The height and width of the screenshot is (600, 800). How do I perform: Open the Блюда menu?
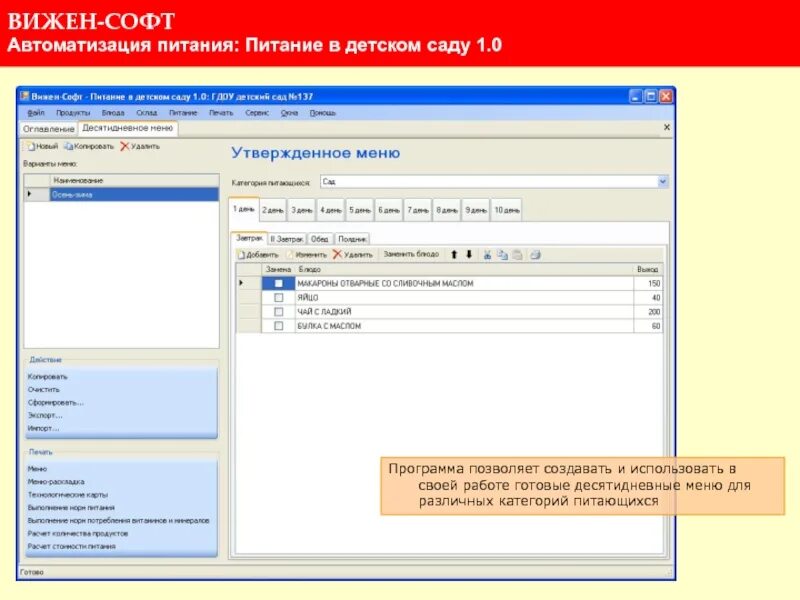(x=113, y=113)
